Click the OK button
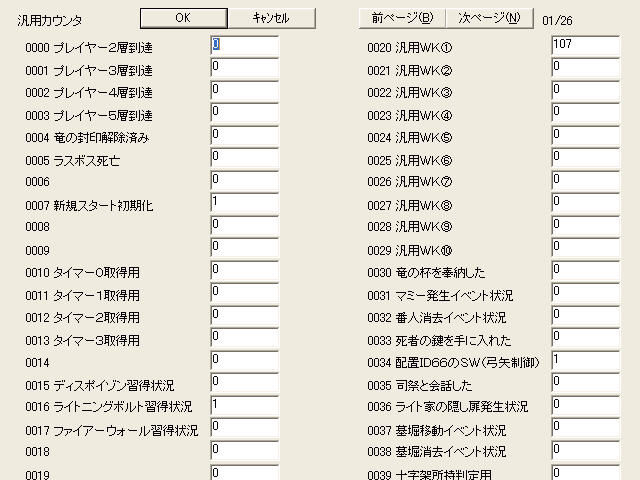The height and width of the screenshot is (480, 640). coord(183,18)
